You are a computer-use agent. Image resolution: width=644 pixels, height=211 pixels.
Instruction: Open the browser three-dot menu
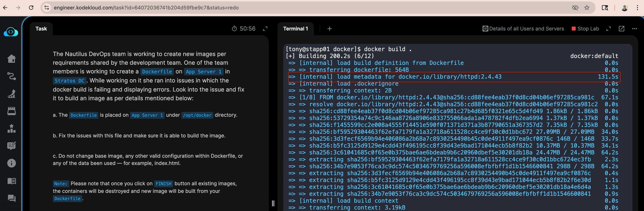tap(637, 7)
